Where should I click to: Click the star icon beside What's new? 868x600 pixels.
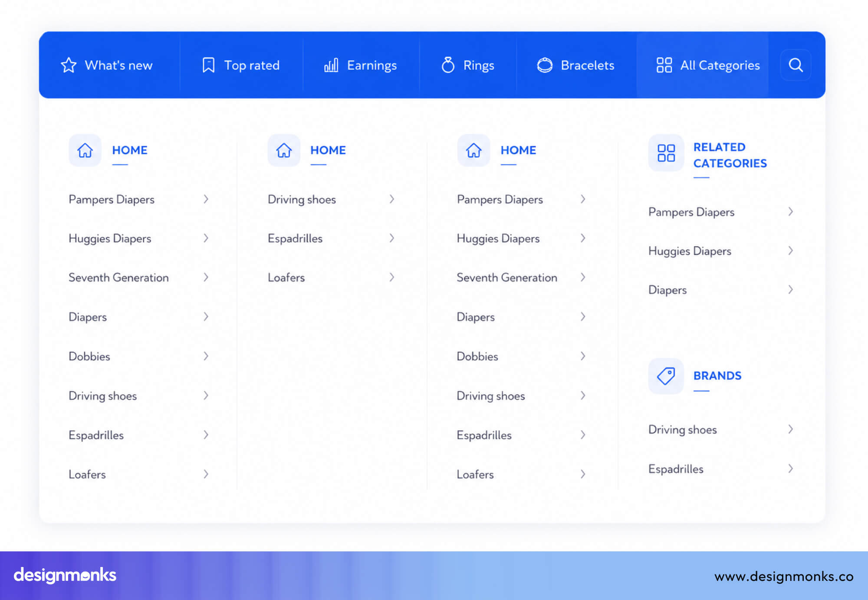69,65
